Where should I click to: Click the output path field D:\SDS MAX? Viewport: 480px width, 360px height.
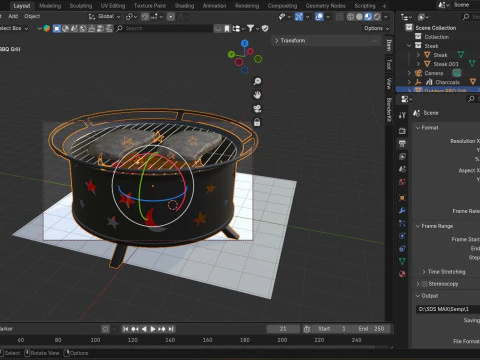coord(448,309)
